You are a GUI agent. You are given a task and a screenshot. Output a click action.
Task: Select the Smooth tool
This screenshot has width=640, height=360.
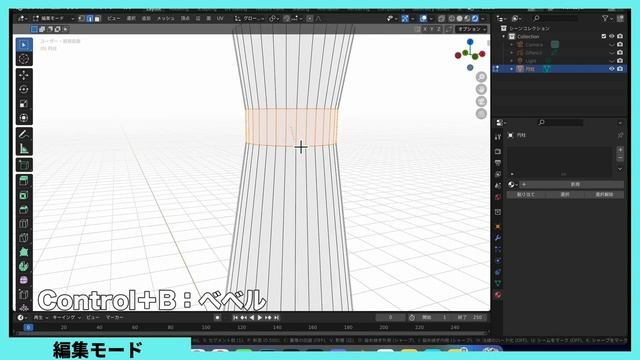(x=24, y=281)
